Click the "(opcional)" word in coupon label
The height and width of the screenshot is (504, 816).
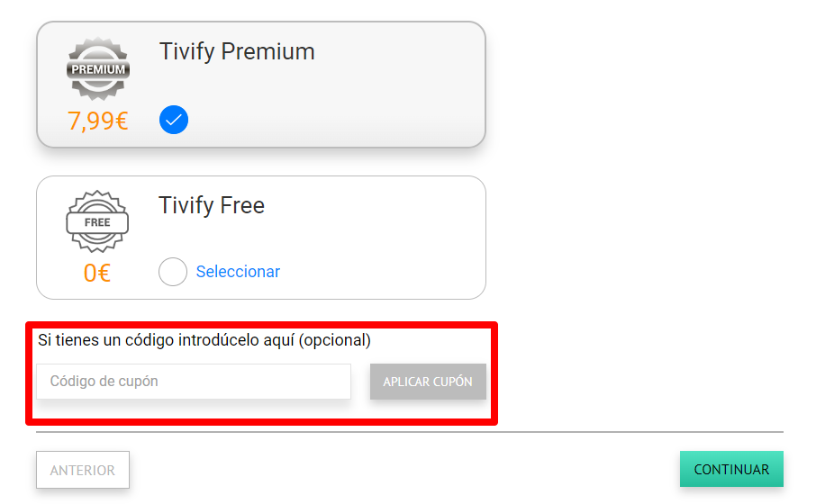pyautogui.click(x=334, y=340)
